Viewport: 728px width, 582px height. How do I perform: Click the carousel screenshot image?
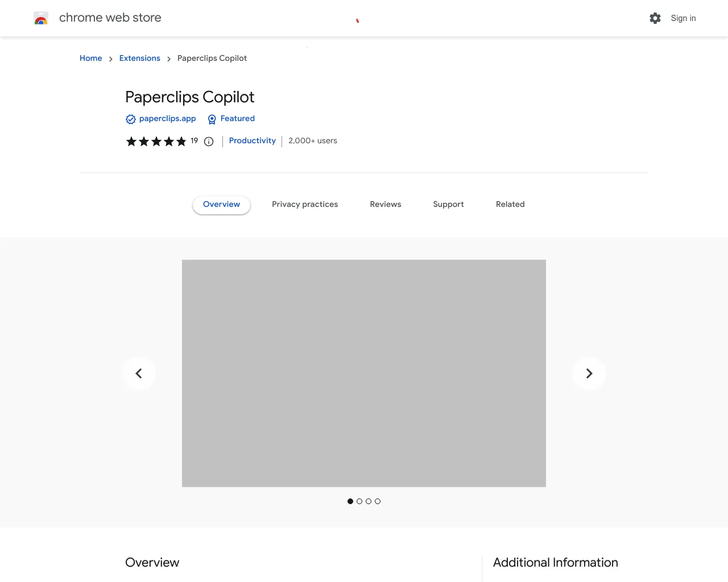(x=364, y=373)
